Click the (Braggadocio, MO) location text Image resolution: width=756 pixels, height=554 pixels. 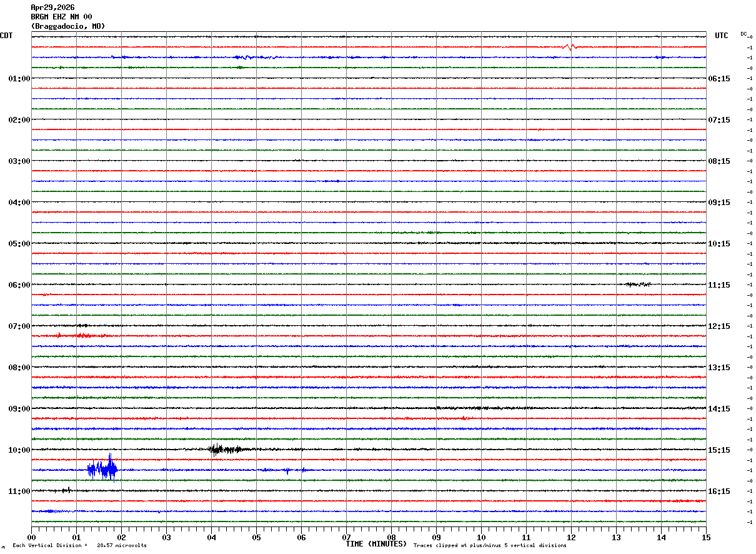click(x=68, y=26)
